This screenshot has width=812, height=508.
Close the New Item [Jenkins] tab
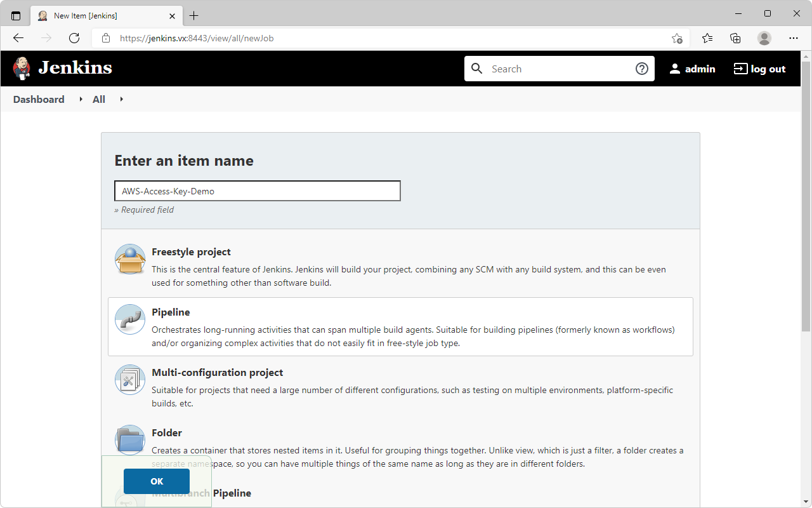pyautogui.click(x=171, y=16)
